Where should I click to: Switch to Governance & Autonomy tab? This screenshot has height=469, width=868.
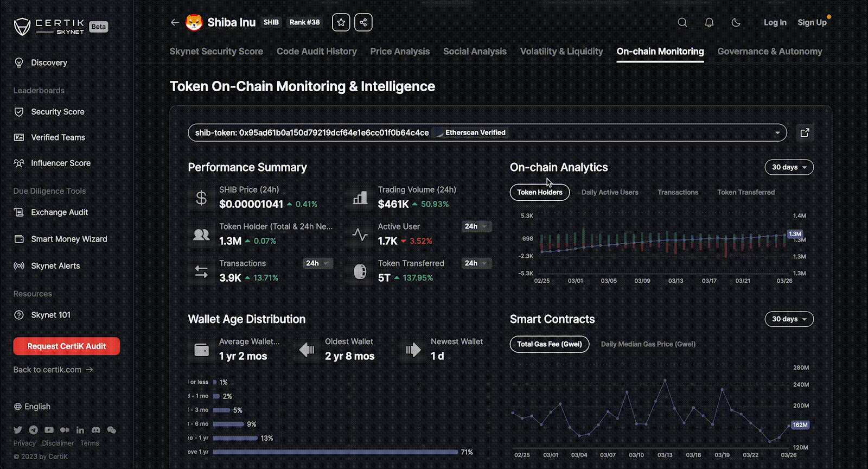pos(770,52)
